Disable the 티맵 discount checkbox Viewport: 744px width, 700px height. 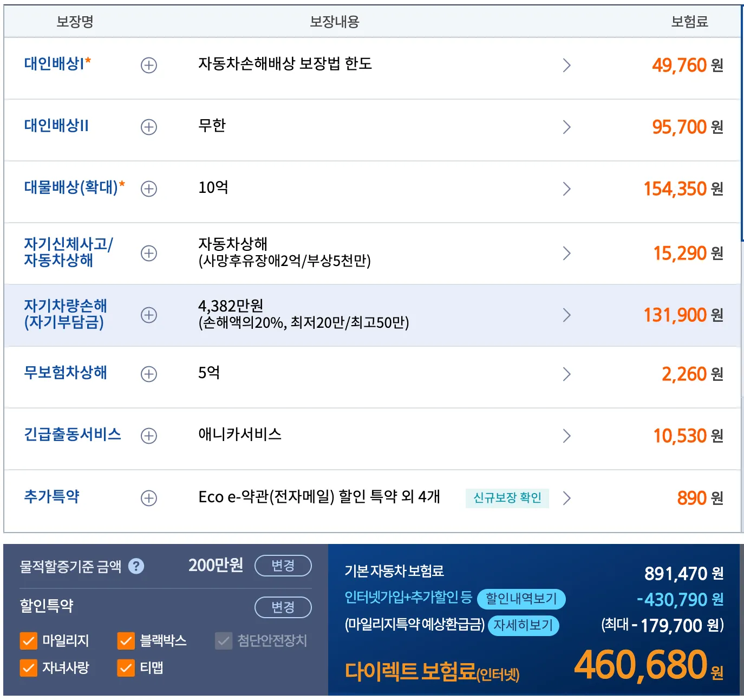click(x=125, y=669)
